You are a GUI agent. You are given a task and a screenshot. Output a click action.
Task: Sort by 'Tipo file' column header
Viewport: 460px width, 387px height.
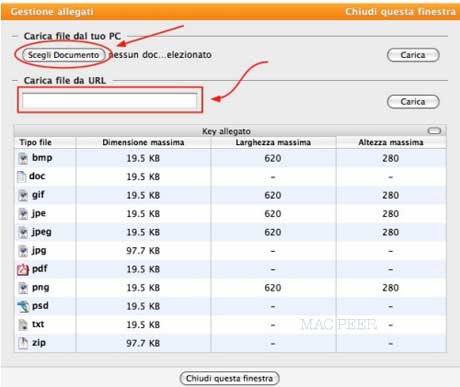pyautogui.click(x=35, y=142)
